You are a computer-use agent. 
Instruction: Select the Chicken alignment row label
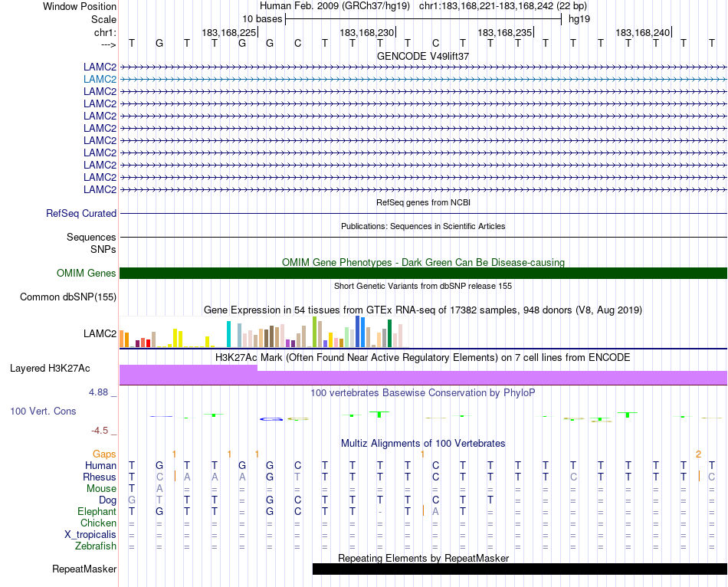tap(98, 523)
